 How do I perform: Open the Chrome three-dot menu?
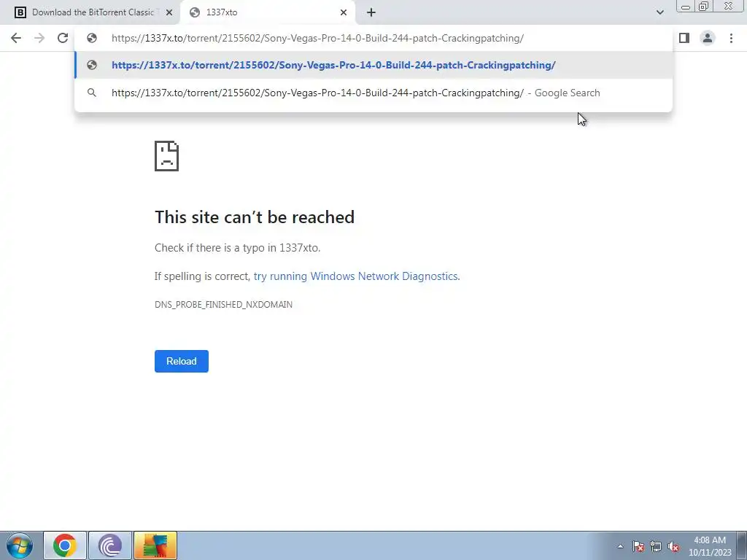pos(731,38)
